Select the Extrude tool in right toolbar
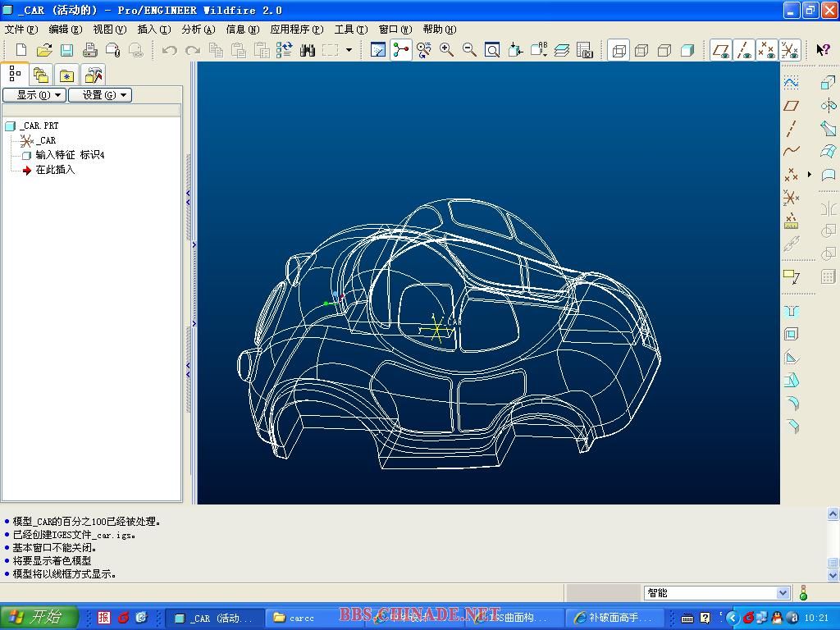Screen dimensions: 840x630 [828, 83]
